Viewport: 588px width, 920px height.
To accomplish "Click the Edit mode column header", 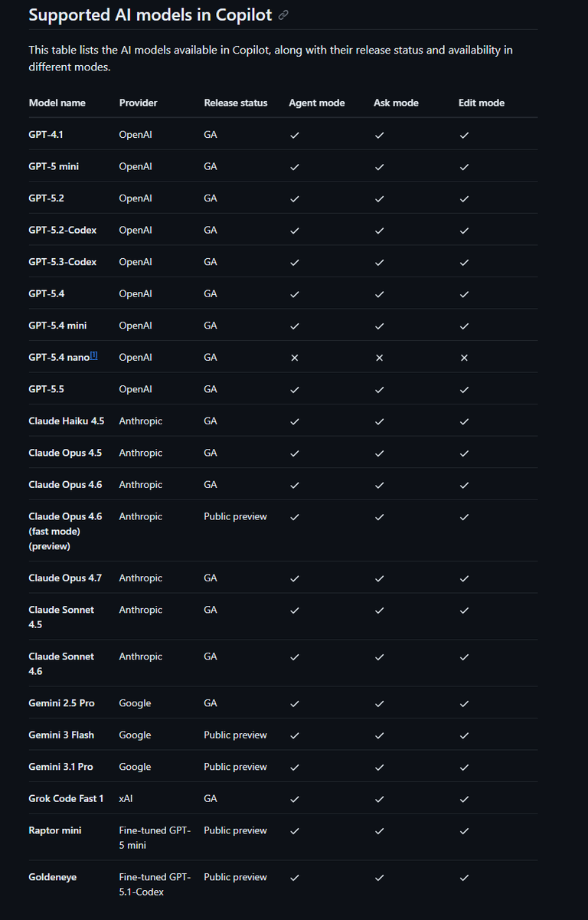I will point(482,103).
